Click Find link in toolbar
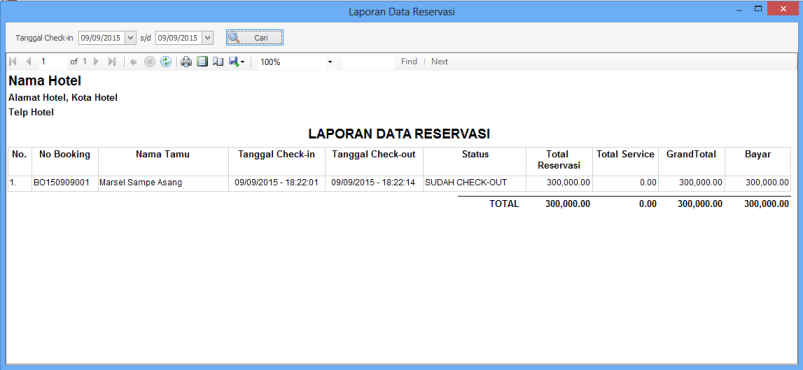Viewport: 803px width, 370px height. coord(409,61)
